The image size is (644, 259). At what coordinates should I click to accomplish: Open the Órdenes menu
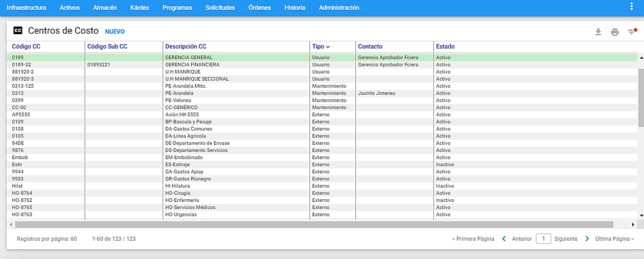pos(260,8)
